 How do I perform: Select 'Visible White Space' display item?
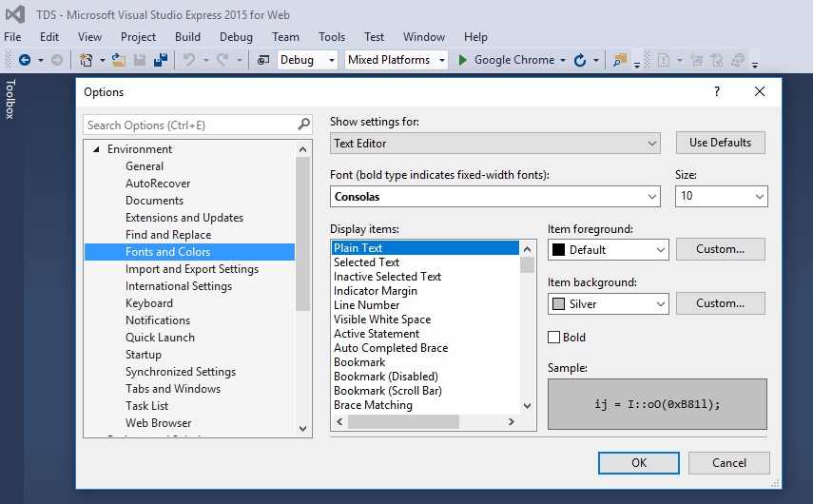click(x=382, y=320)
